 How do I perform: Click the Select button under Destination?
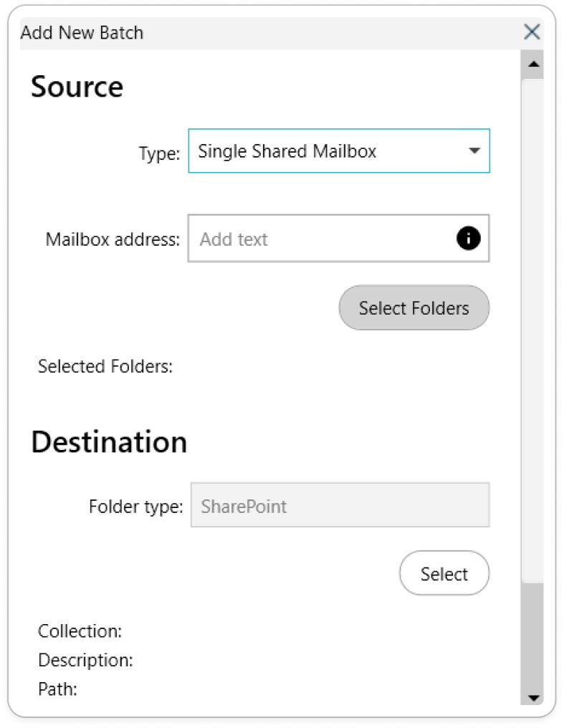coord(444,573)
